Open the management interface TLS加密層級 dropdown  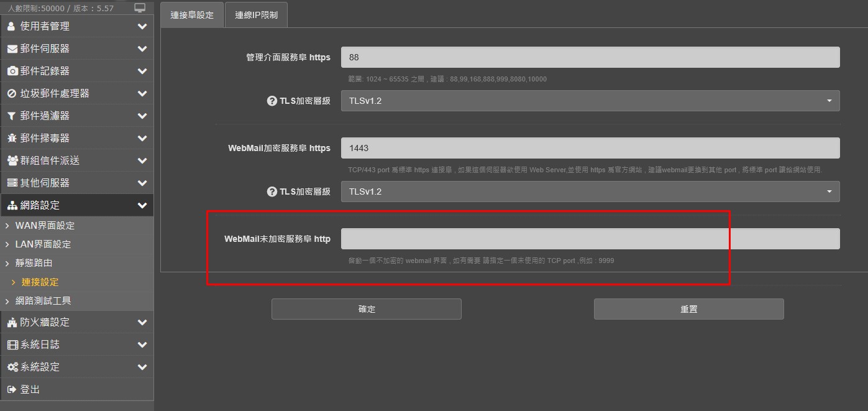(x=590, y=101)
